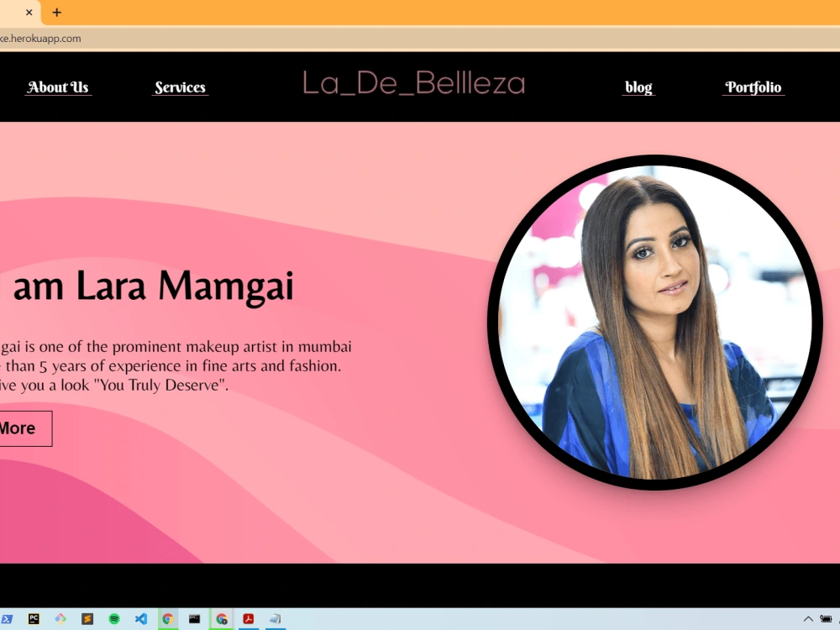Navigate to the Portfolio page
This screenshot has width=840, height=630.
753,87
